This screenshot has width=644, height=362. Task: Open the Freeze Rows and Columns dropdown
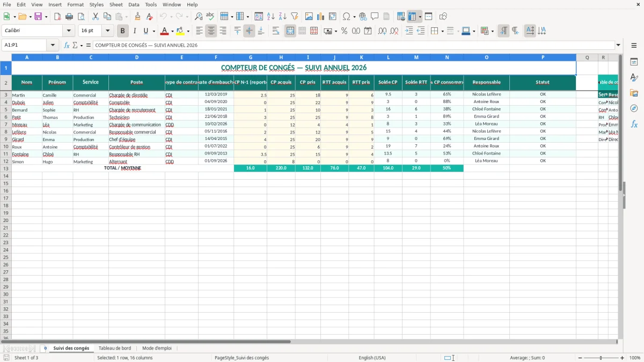pos(420,17)
